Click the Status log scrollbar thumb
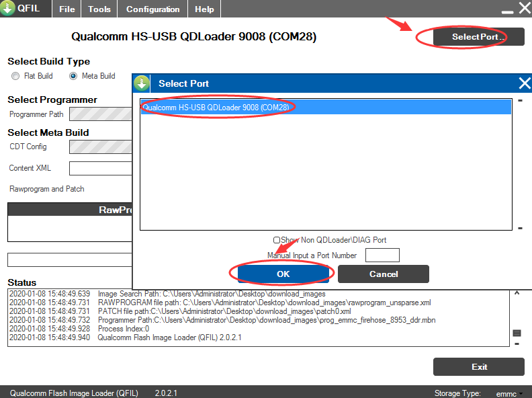Viewport: 532px width, 398px height. pos(517,333)
